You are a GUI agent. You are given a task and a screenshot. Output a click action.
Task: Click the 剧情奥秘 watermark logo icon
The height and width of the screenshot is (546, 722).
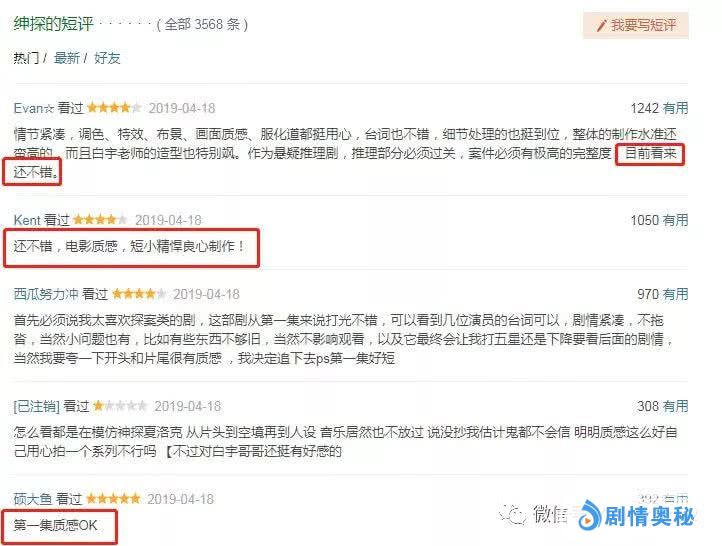point(590,515)
